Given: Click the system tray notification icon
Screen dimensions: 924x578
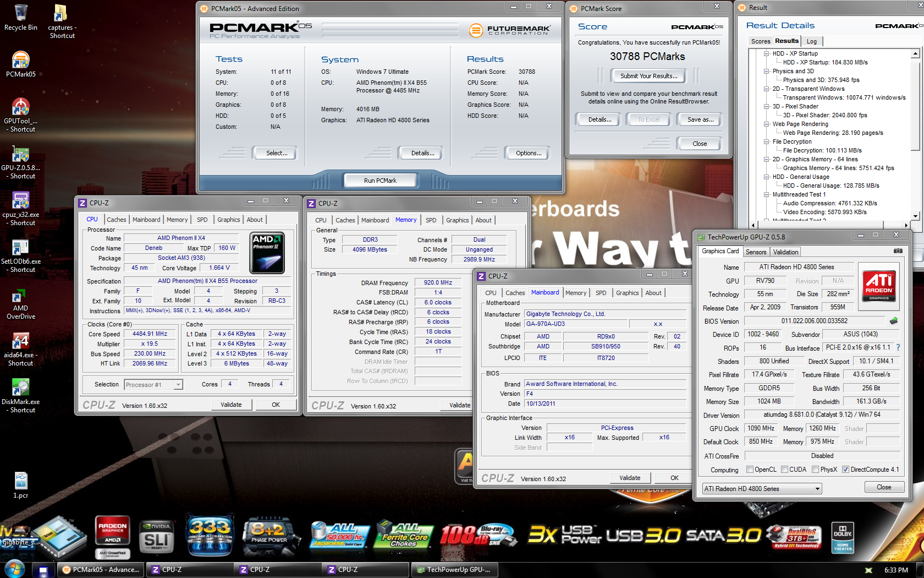Looking at the screenshot, I should coord(868,570).
